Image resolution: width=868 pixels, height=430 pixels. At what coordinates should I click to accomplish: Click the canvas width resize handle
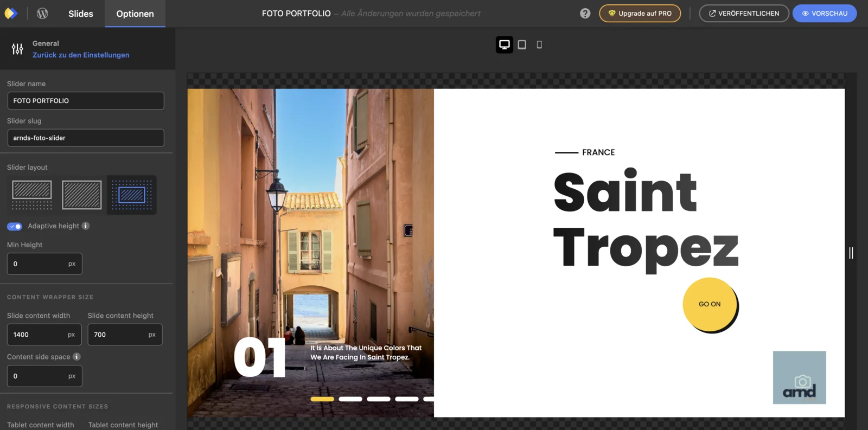point(851,253)
